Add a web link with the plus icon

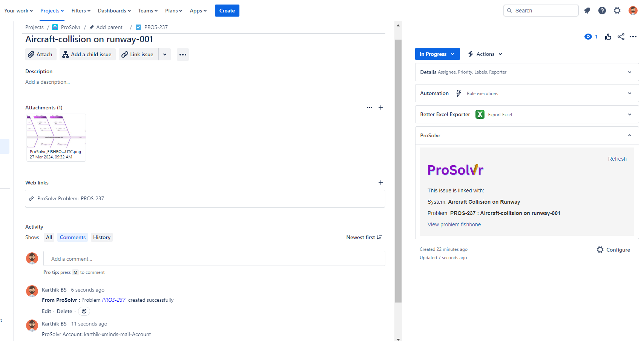click(x=381, y=183)
